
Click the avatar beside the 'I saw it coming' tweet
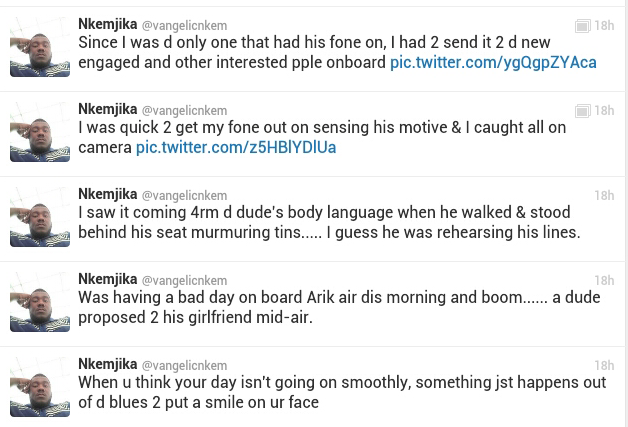(x=39, y=216)
